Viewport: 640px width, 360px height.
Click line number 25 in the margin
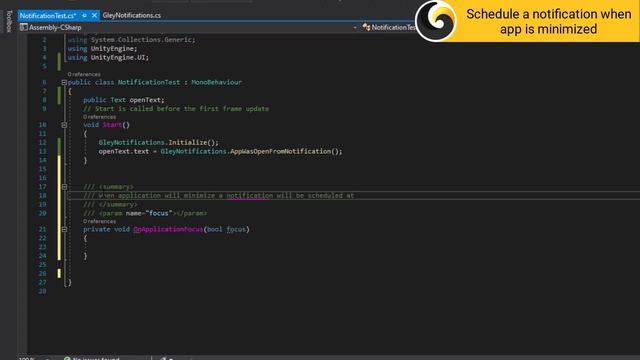pos(42,264)
